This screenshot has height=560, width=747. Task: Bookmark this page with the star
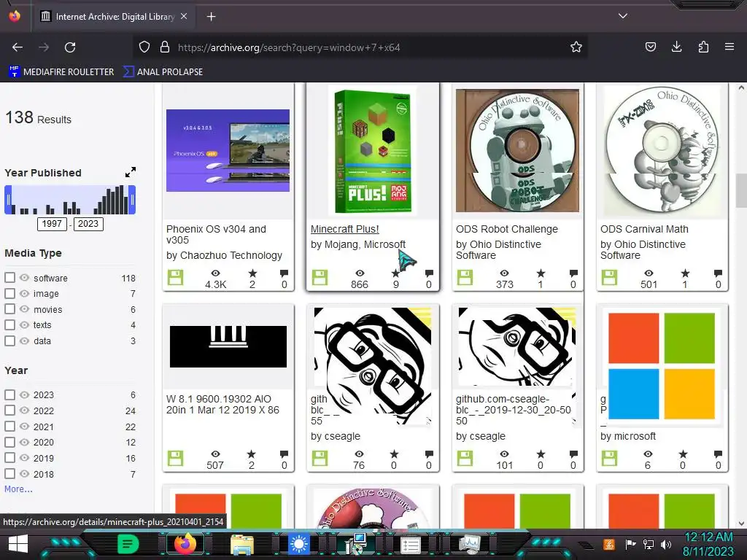(576, 47)
